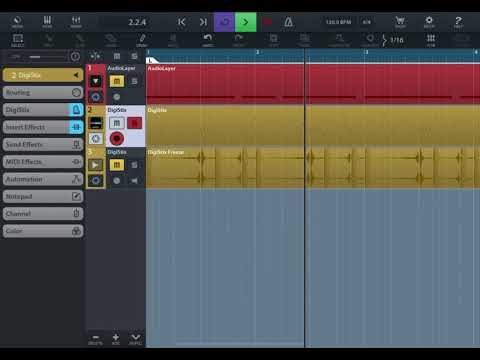Toggle global mute above track list
The image size is (480, 360).
[x=117, y=56]
